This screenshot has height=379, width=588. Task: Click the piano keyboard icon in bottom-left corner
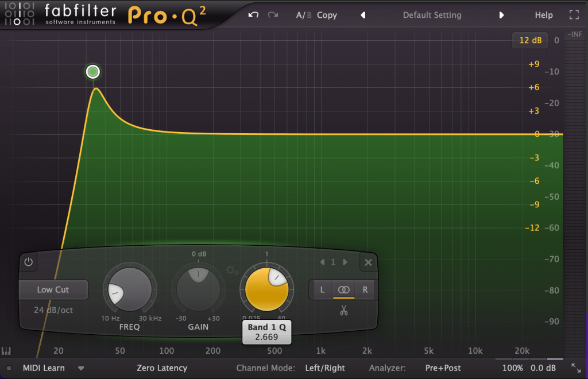tap(7, 350)
